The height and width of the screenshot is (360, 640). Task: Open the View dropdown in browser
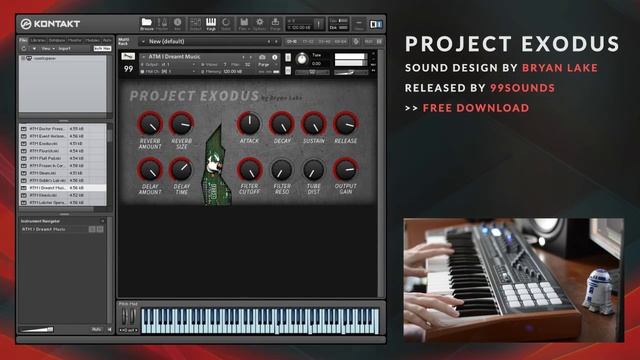point(47,49)
